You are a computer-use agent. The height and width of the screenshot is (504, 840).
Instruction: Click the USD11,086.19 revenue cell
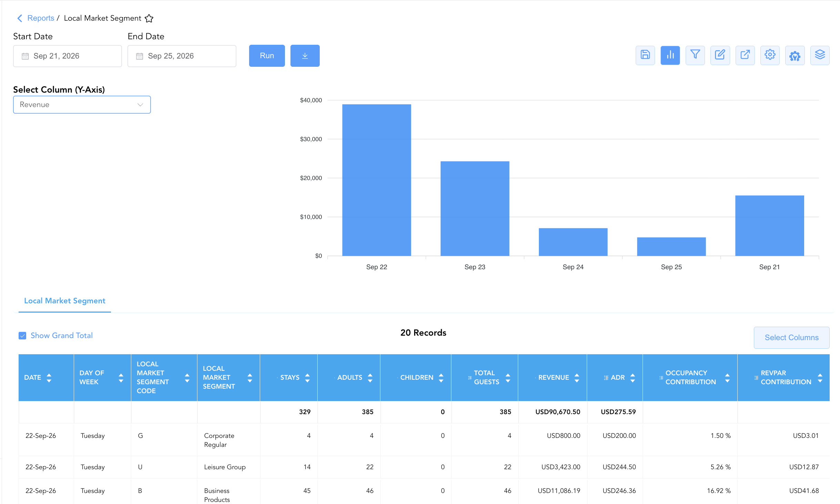(x=559, y=491)
